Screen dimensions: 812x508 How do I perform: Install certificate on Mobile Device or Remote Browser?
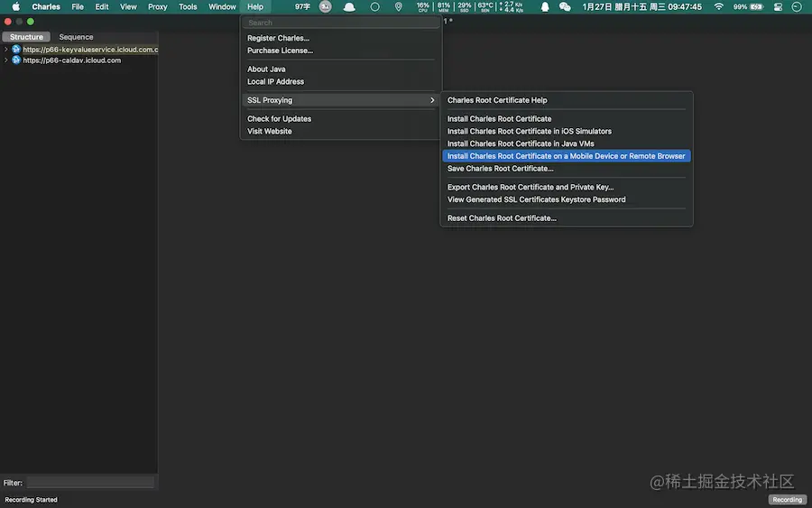click(567, 156)
